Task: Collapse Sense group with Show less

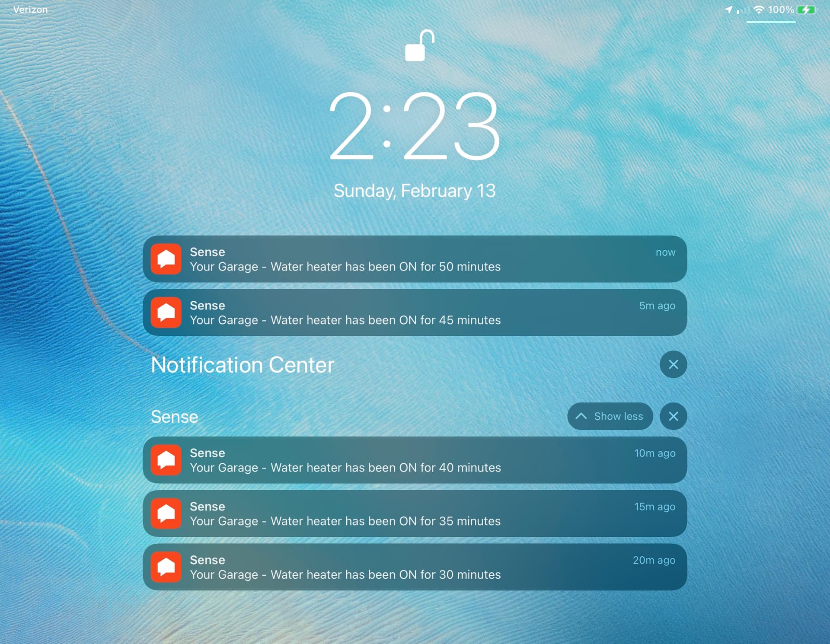Action: [610, 416]
